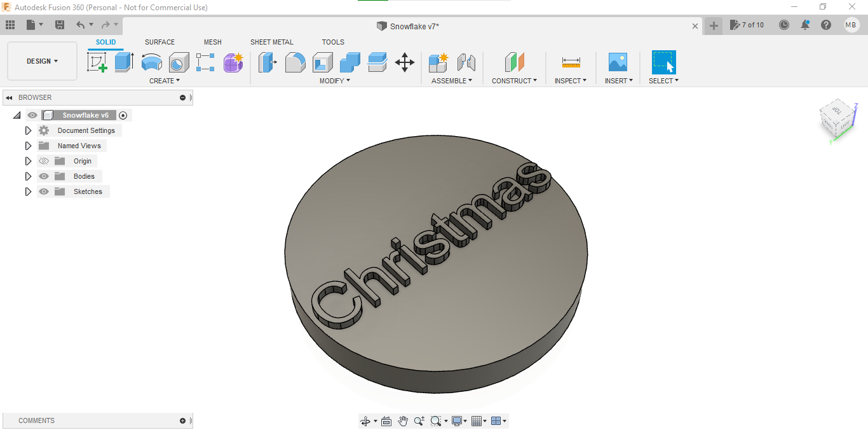Expand Named Views node

(28, 146)
